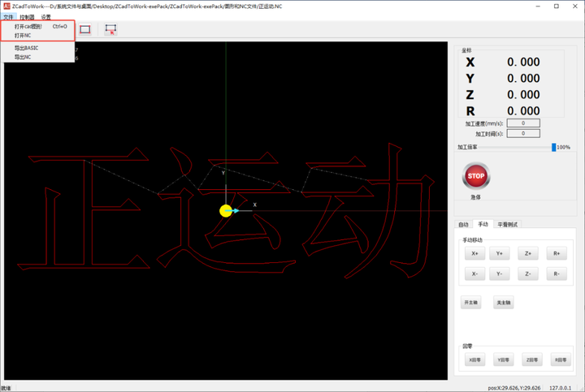Click the Y- jog button
This screenshot has width=585, height=392.
click(x=499, y=274)
